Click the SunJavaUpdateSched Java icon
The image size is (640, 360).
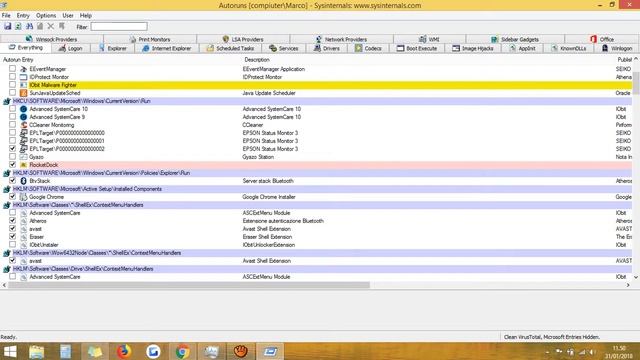click(23, 93)
